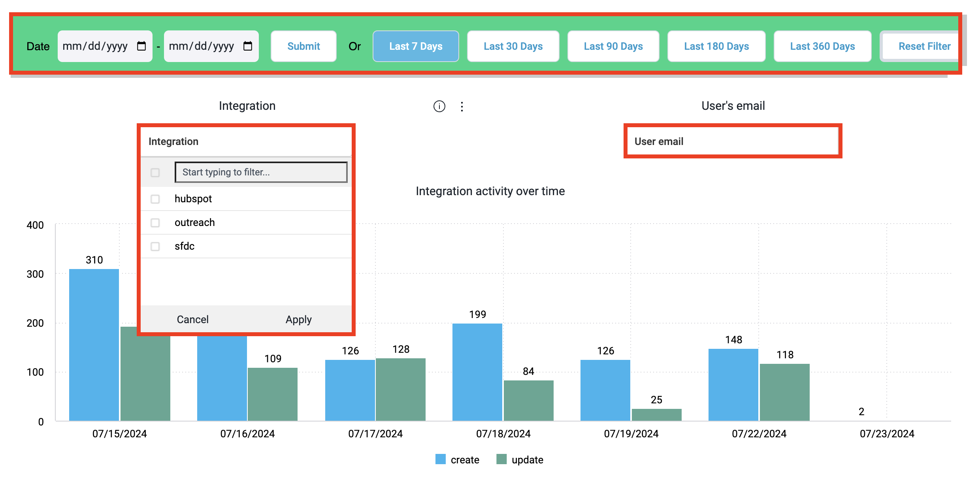
Task: Click the Reset Filter button
Action: tap(920, 46)
